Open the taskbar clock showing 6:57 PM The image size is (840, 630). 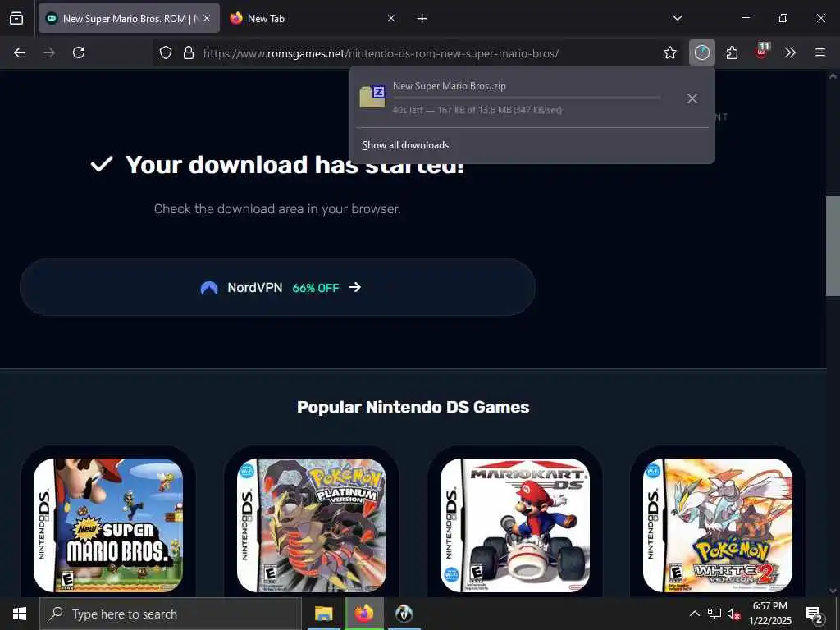(769, 614)
